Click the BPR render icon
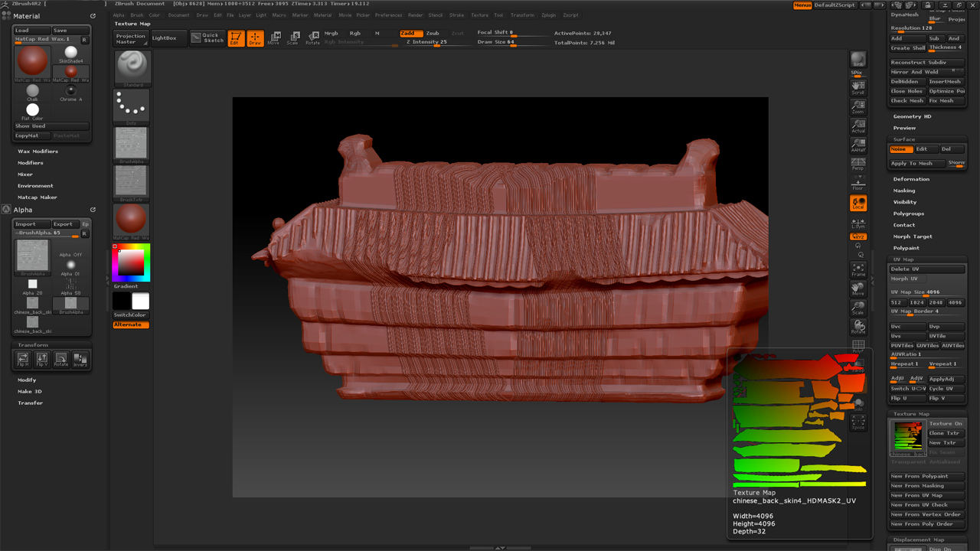 (858, 60)
